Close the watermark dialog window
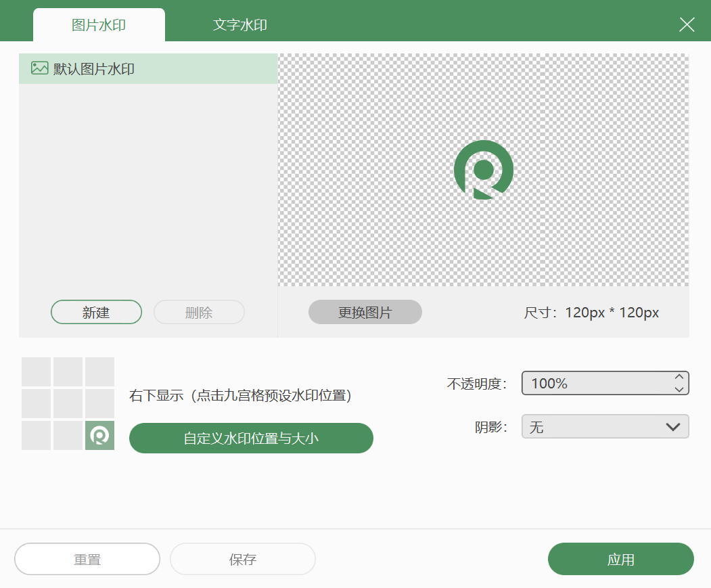This screenshot has height=588, width=711. click(687, 25)
